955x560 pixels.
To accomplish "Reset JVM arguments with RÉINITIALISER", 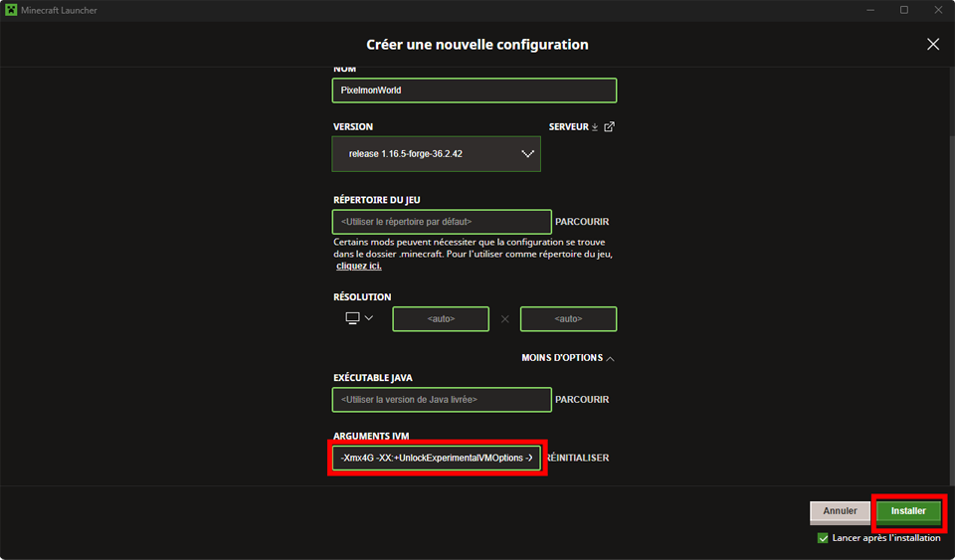I will (x=578, y=458).
